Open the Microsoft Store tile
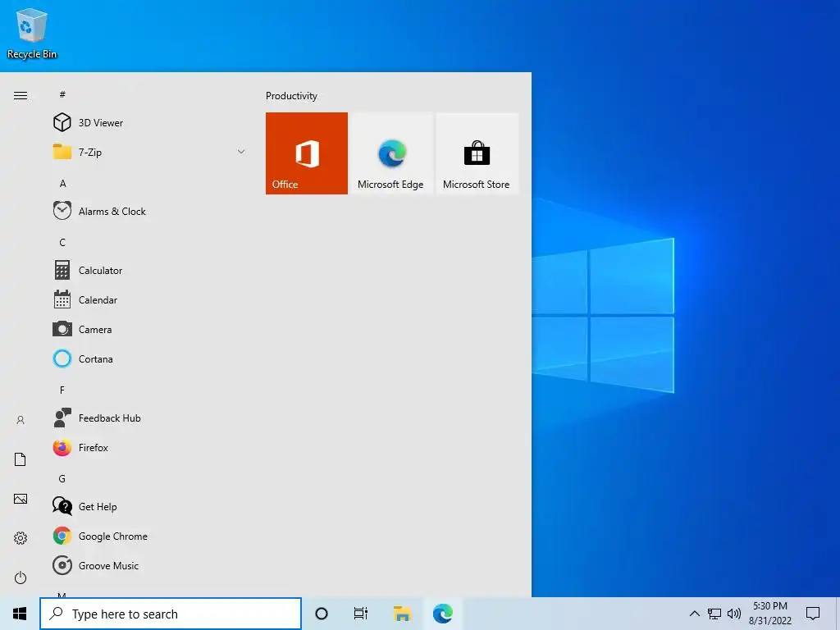 point(477,153)
